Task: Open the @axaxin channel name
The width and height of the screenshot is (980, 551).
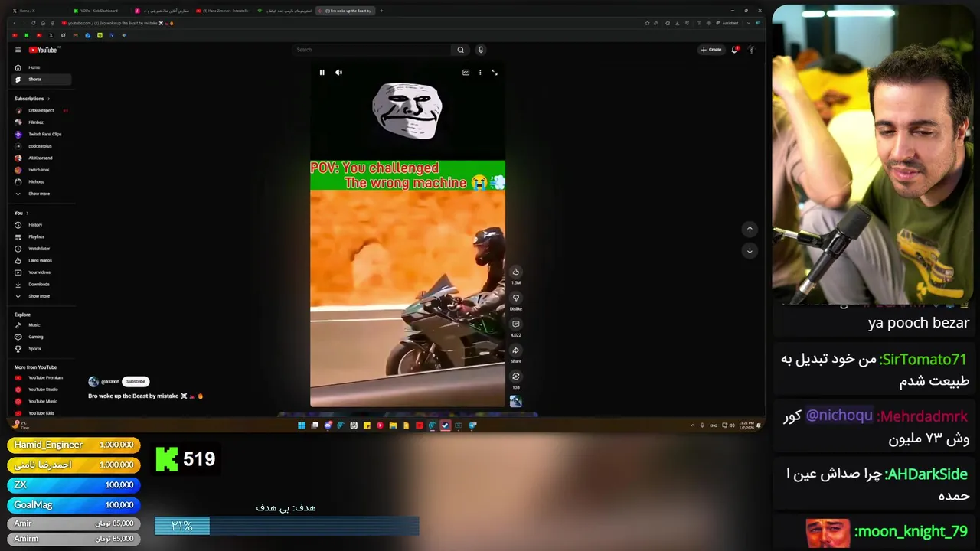Action: click(x=110, y=381)
